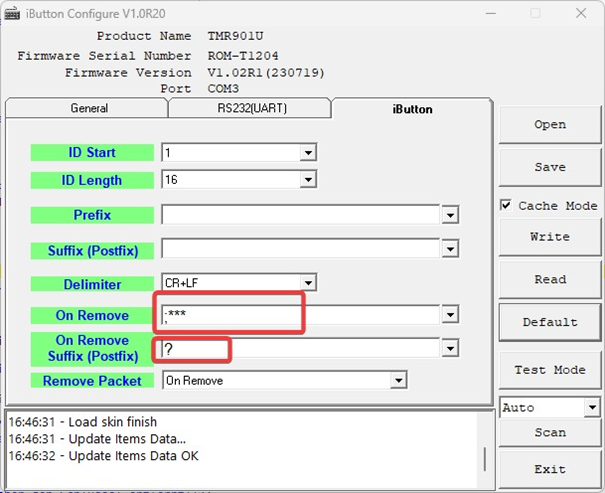
Task: Switch to the General tab
Action: 88,109
